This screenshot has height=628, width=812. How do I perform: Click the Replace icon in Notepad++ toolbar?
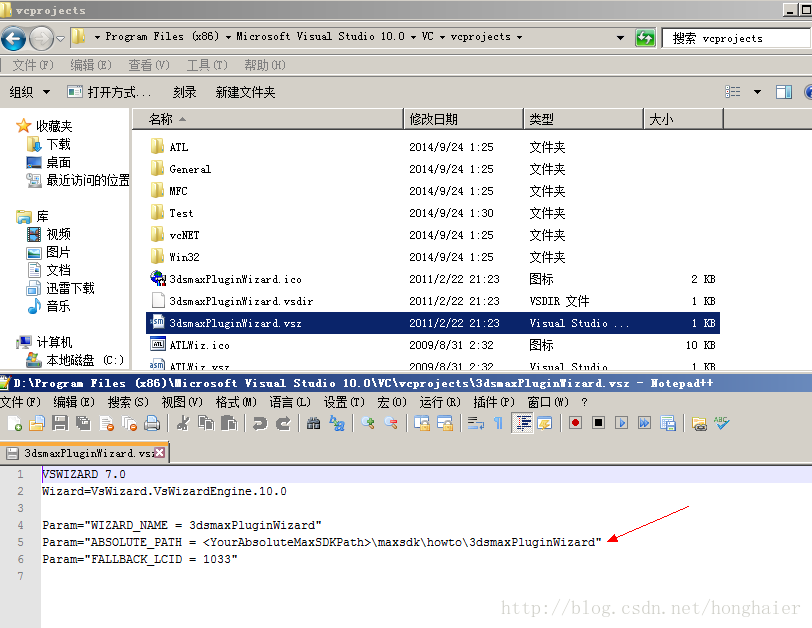pos(337,423)
